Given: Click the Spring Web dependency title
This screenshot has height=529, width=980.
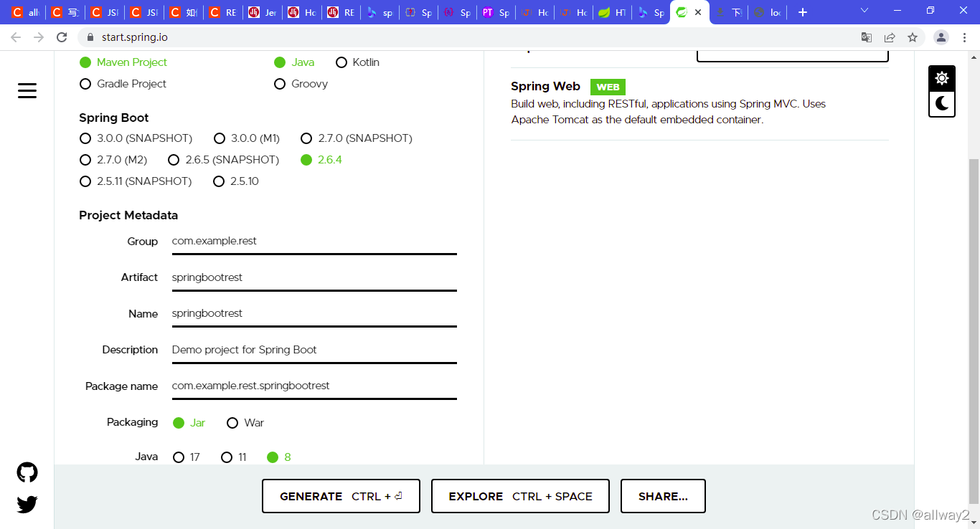Looking at the screenshot, I should point(545,86).
